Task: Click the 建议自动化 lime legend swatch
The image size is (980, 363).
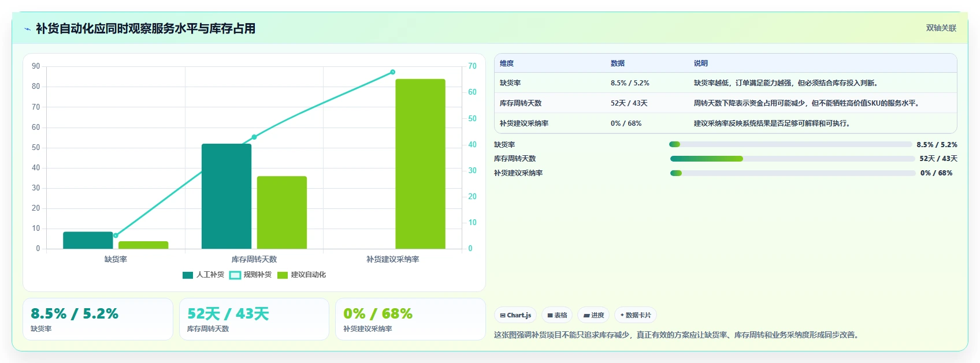Action: coord(283,275)
